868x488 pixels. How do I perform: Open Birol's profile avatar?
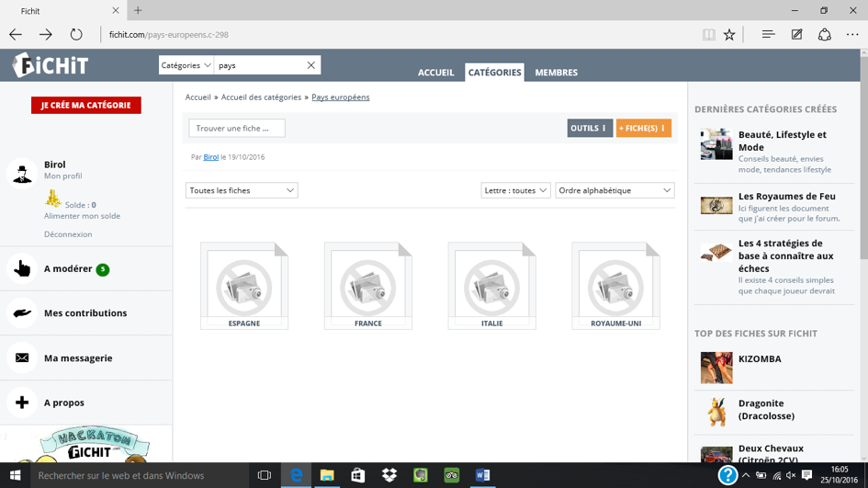(x=21, y=172)
